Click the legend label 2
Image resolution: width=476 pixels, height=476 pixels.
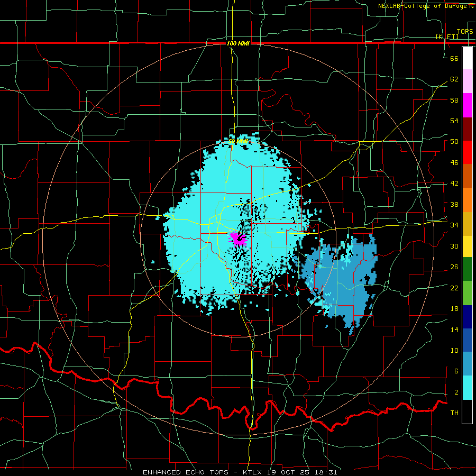click(456, 392)
